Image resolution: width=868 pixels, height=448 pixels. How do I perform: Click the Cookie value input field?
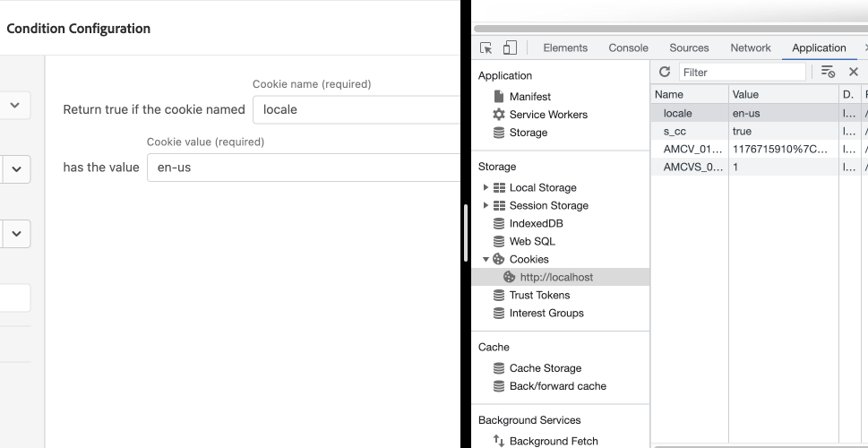(303, 168)
